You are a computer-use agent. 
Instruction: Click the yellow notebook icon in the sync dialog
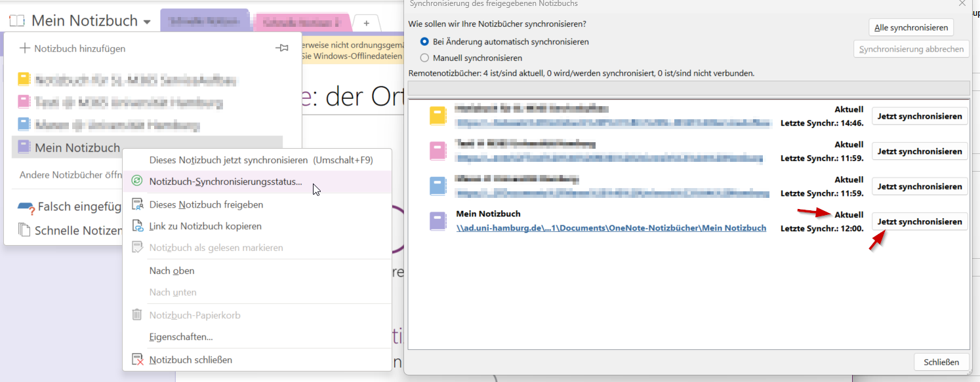[x=437, y=116]
